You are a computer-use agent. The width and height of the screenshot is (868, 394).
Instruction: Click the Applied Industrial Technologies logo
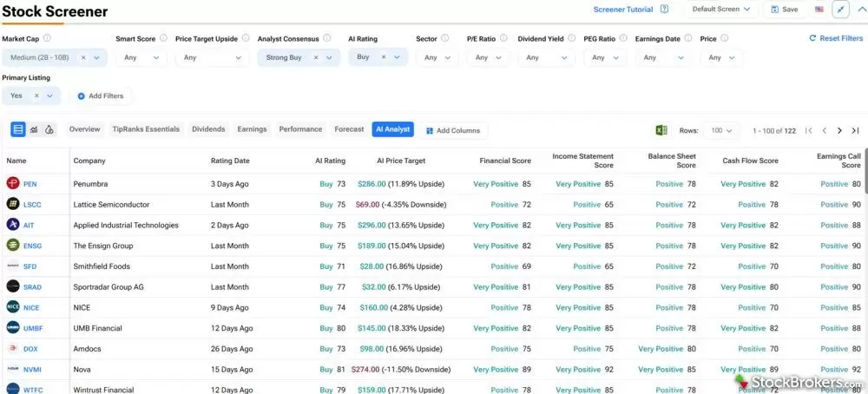click(13, 225)
